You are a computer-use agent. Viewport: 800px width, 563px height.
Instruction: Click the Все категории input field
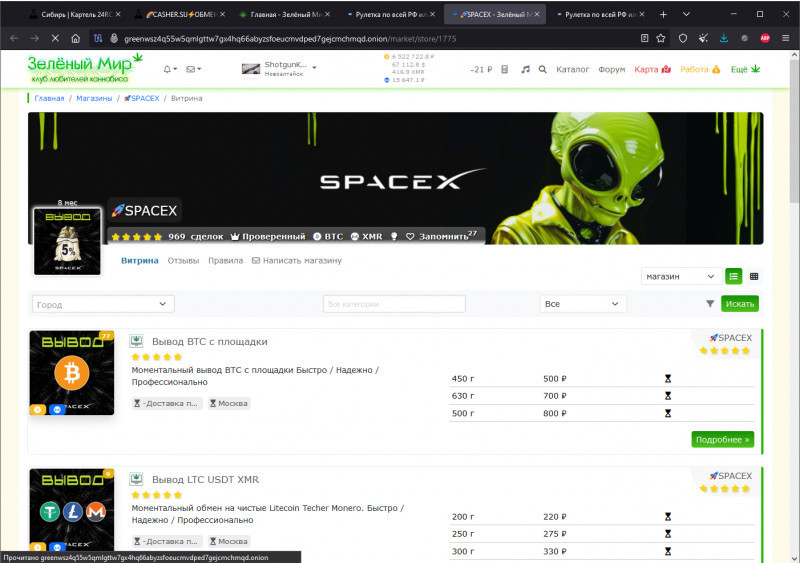394,304
